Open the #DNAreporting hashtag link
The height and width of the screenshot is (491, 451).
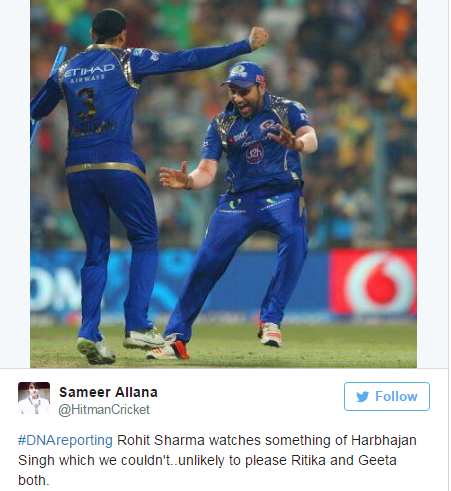[65, 440]
